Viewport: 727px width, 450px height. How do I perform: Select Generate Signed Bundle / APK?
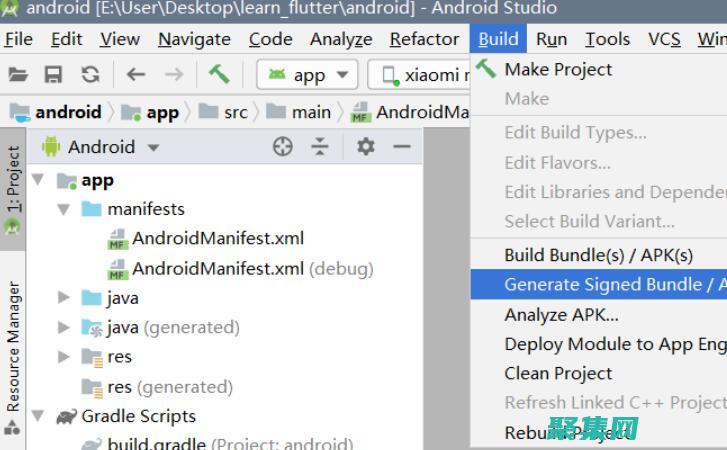point(612,285)
